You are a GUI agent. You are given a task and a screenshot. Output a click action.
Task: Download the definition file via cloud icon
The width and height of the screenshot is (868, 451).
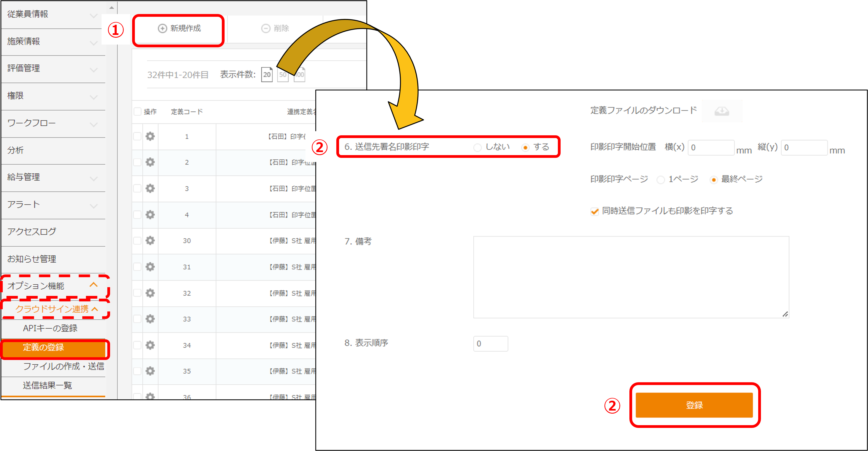pyautogui.click(x=721, y=111)
